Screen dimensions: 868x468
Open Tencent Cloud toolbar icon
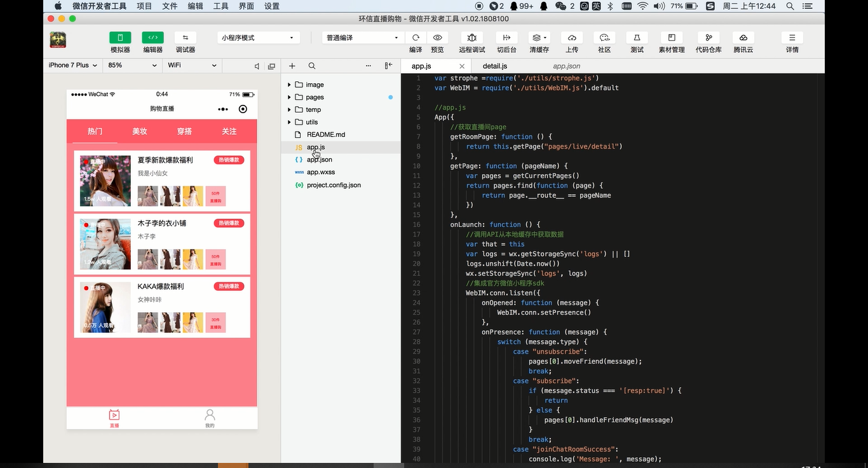point(743,38)
